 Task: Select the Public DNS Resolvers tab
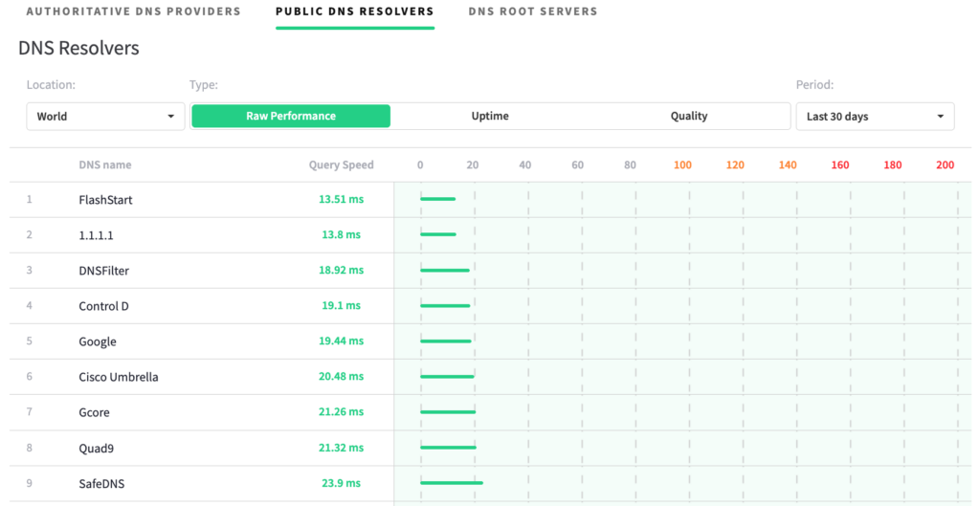coord(354,11)
